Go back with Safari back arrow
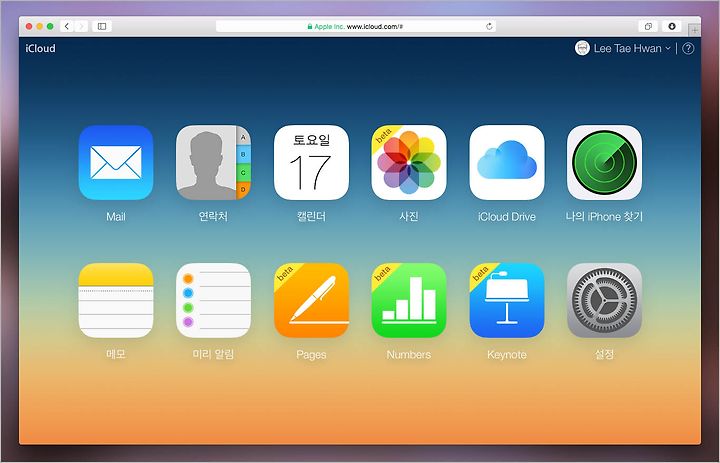The image size is (720, 463). pos(67,26)
